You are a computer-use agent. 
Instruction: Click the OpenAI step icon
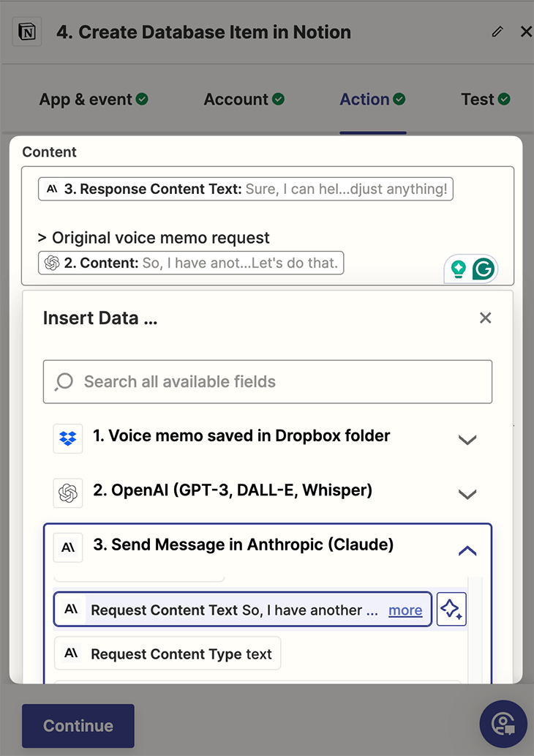68,493
